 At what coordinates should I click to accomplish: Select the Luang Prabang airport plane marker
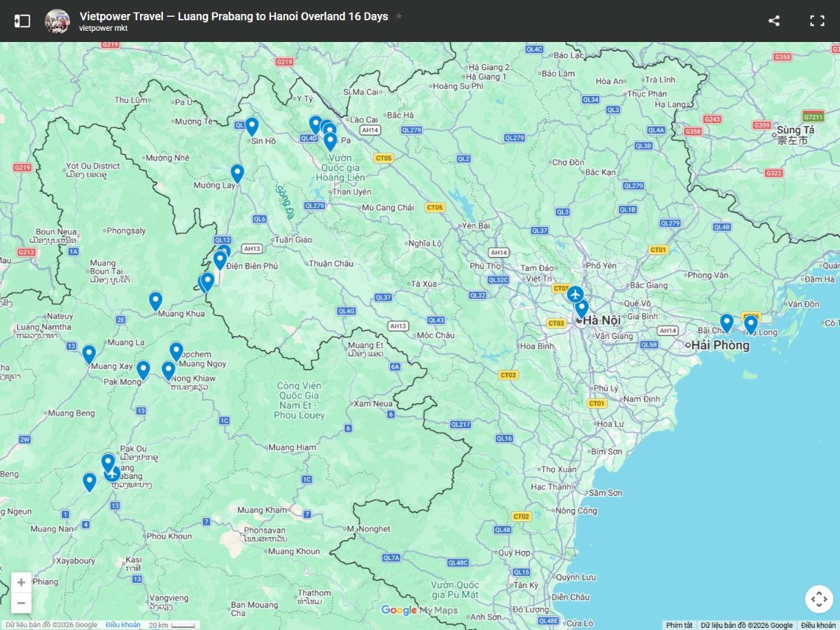pyautogui.click(x=112, y=474)
